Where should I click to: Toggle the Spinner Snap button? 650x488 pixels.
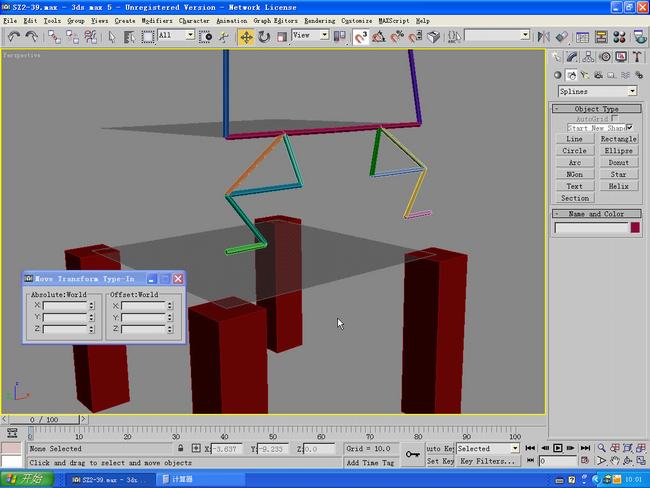[x=415, y=37]
